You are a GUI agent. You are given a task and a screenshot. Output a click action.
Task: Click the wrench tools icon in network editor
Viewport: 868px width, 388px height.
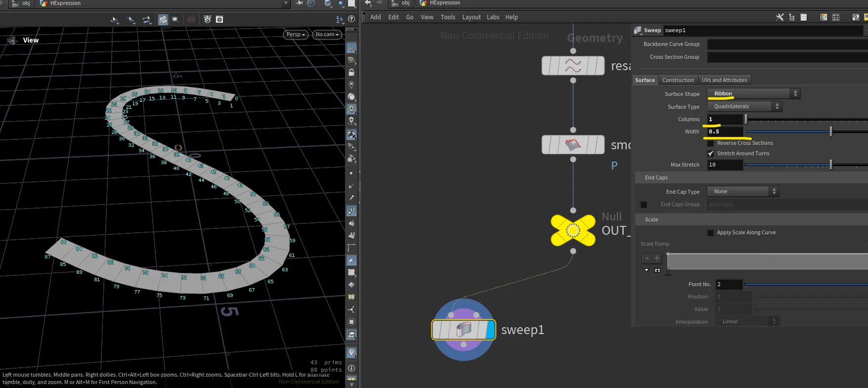(780, 17)
